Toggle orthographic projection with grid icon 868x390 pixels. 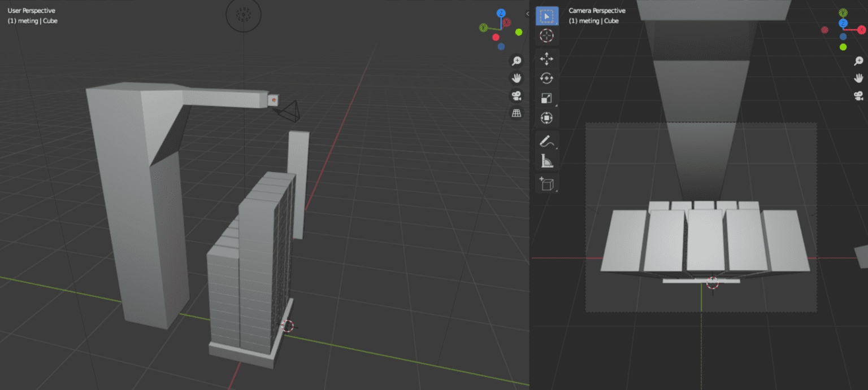pos(517,113)
